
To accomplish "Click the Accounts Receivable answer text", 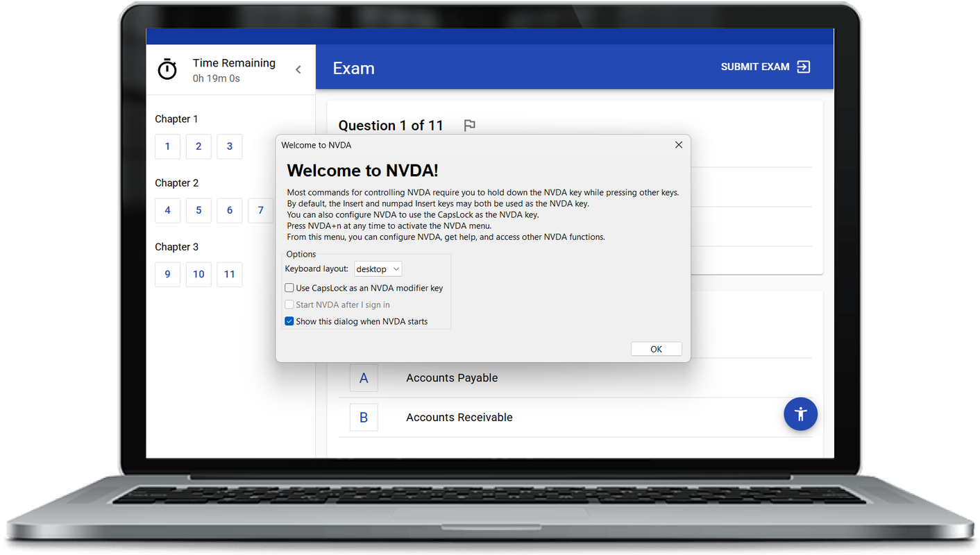I will 459,418.
